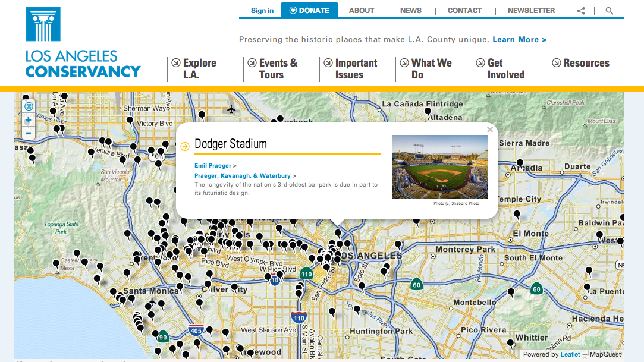Open the What We Do menu
Image resolution: width=644 pixels, height=362 pixels.
[x=426, y=69]
